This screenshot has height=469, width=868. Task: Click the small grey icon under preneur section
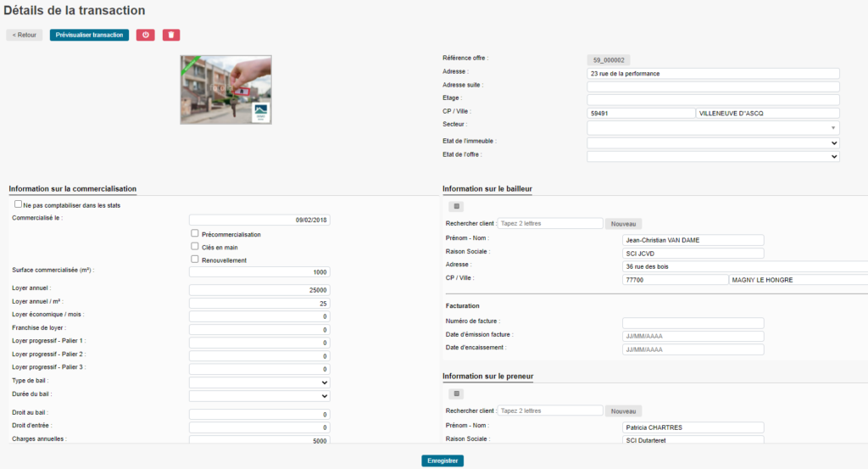pyautogui.click(x=455, y=394)
